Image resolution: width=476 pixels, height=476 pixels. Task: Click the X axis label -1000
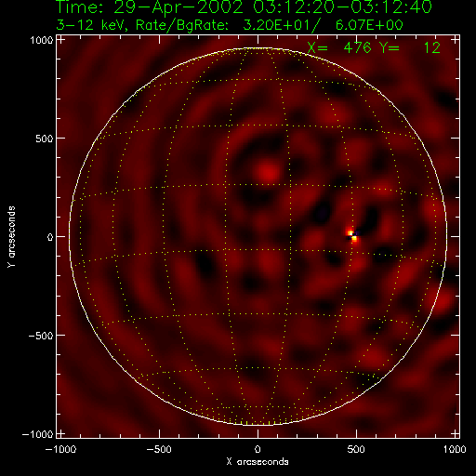pos(60,449)
